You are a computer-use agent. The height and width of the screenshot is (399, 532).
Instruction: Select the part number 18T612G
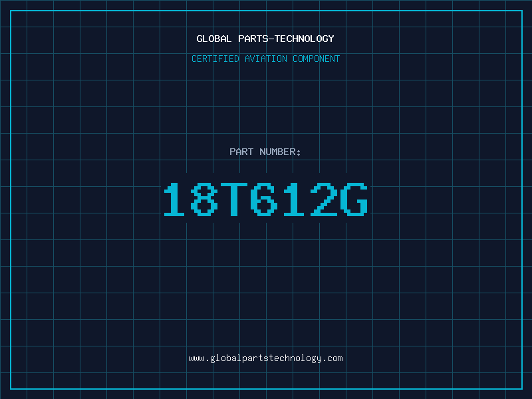265,199
